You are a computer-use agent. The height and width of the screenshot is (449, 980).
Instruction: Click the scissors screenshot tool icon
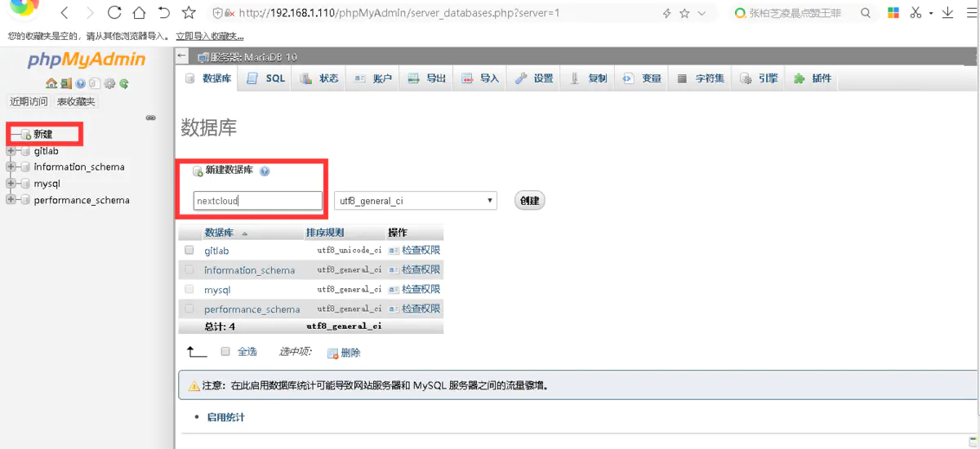[x=916, y=13]
